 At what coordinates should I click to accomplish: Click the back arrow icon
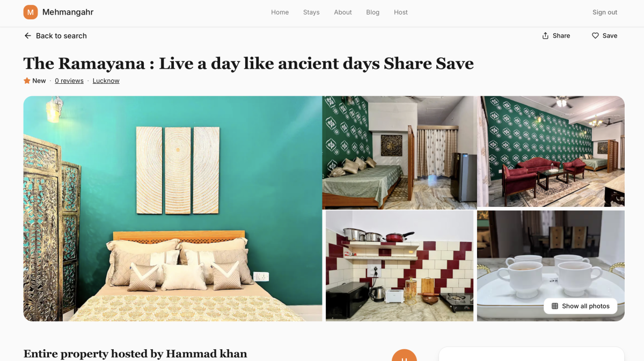tap(28, 35)
